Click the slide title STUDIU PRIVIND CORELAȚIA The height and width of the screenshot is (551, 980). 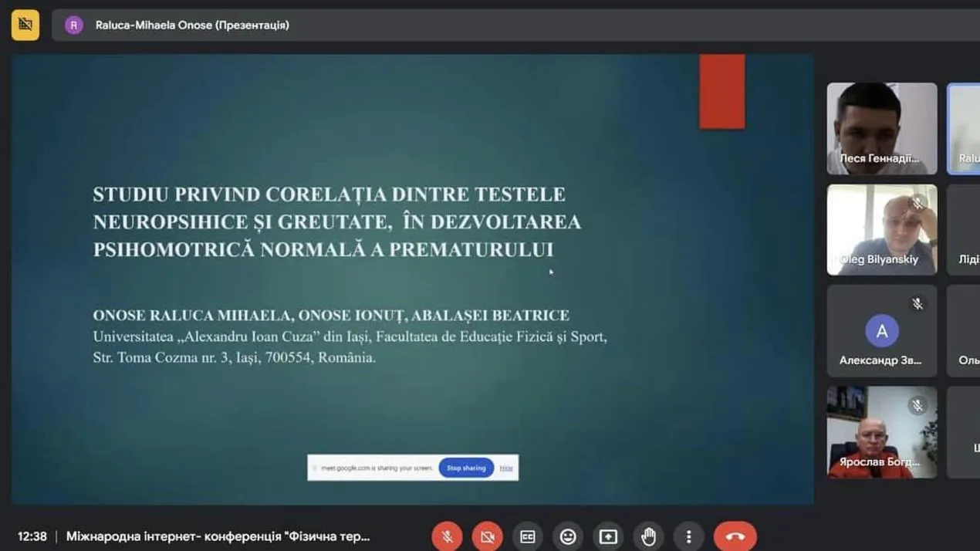(337, 221)
